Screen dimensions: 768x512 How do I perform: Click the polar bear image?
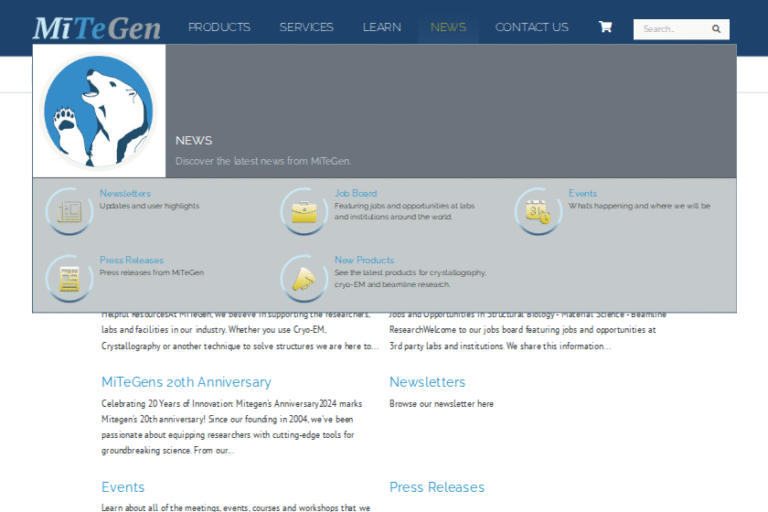[x=98, y=111]
